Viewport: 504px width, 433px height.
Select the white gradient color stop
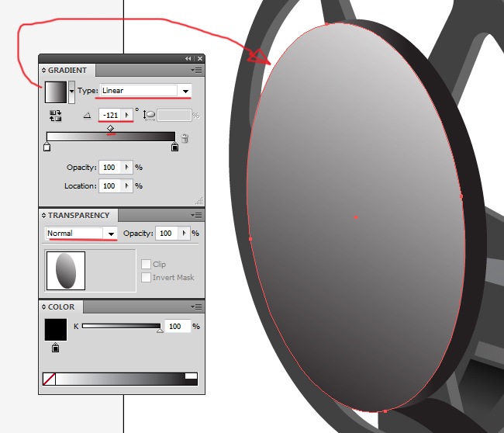[x=47, y=147]
